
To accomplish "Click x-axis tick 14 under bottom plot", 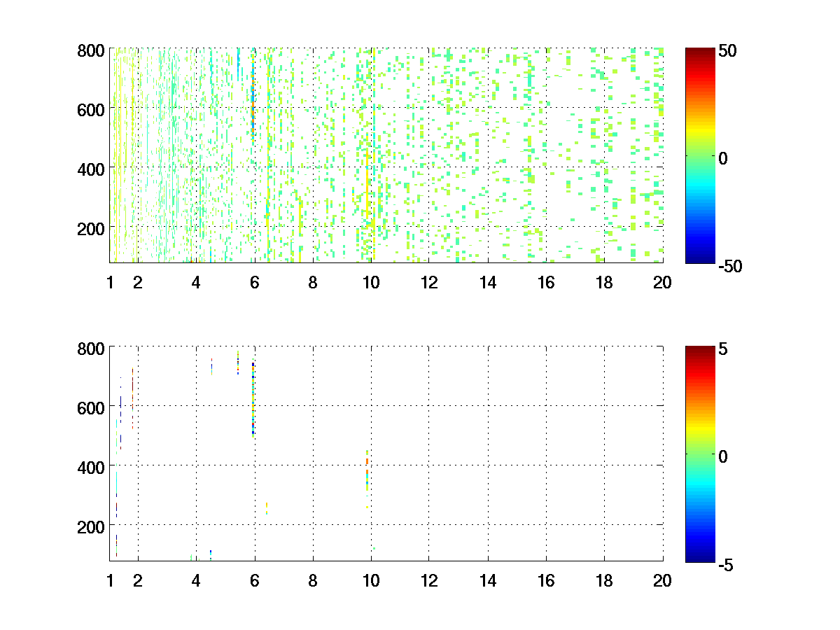I will pos(488,580).
